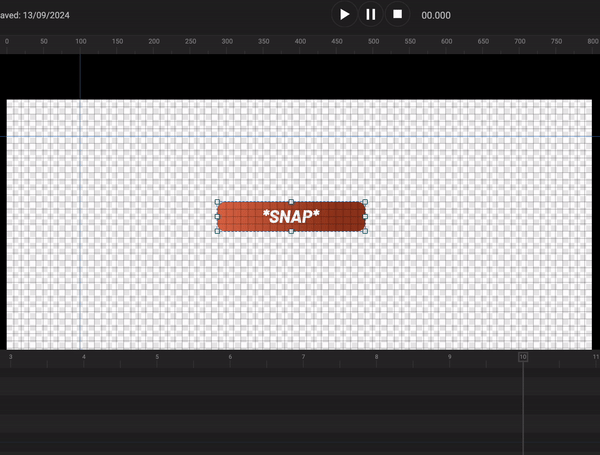600x455 pixels.
Task: Click timeline ruler mark 8
Action: [x=377, y=357]
